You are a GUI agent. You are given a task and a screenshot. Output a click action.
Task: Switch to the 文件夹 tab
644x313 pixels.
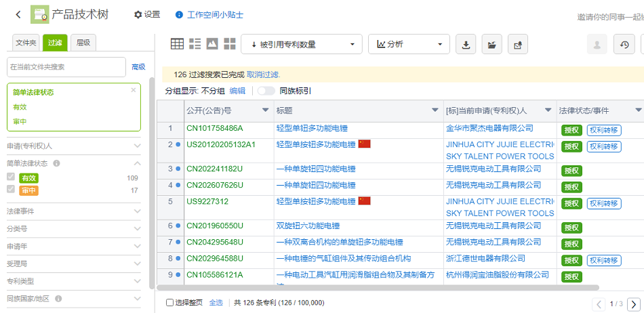tap(26, 43)
